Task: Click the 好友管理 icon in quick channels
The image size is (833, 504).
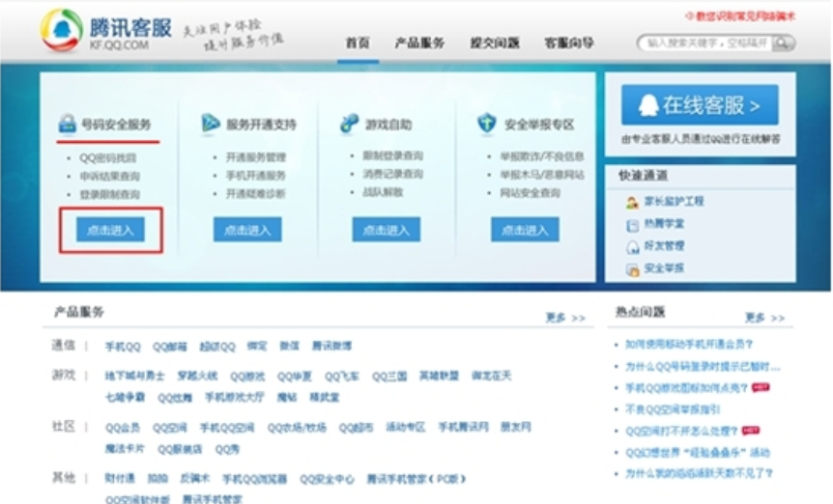Action: point(632,246)
